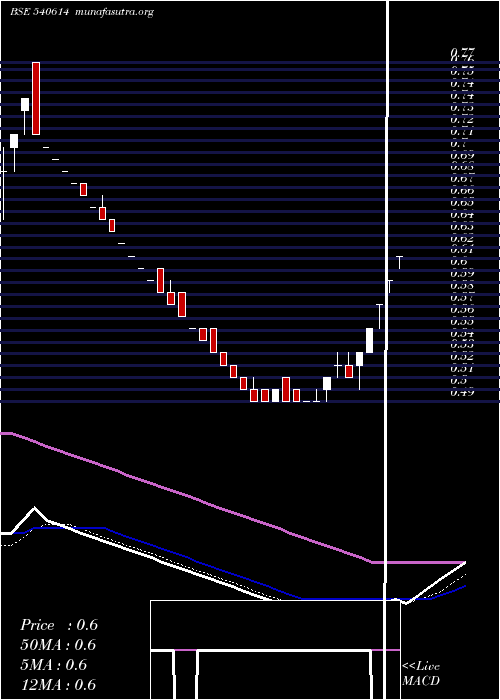Click the 0.77 label on the price axis
Viewport: 500px width, 700px height.
(462, 52)
